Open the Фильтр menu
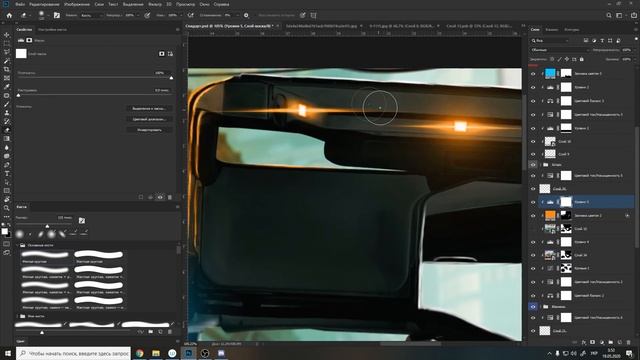Viewport: 640px width, 360px height. pos(155,4)
